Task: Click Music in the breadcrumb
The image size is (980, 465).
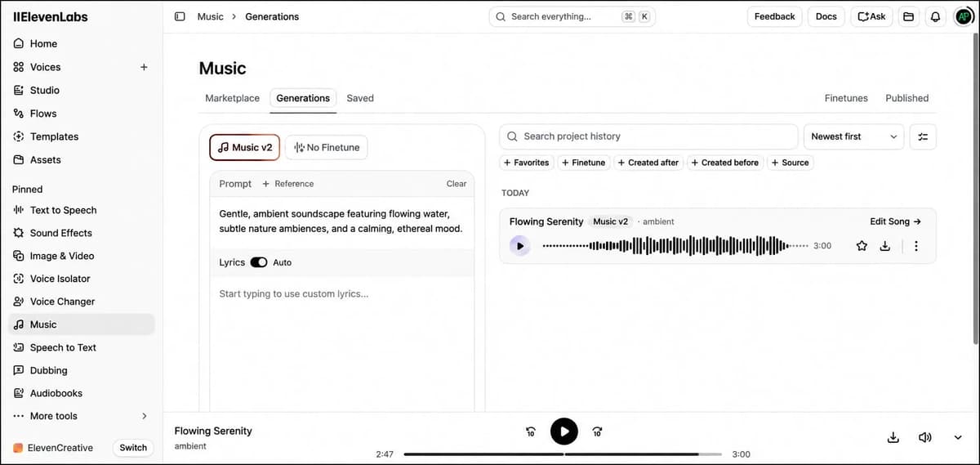Action: tap(211, 16)
